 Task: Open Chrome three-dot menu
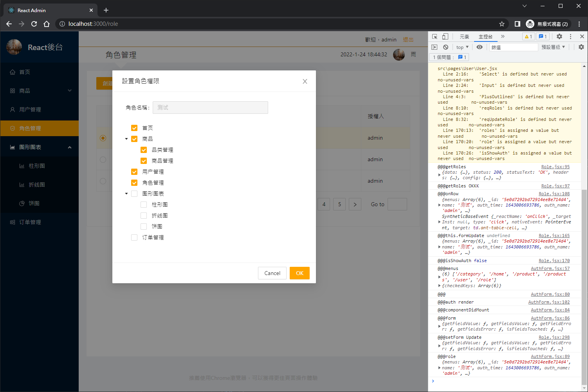pos(579,24)
